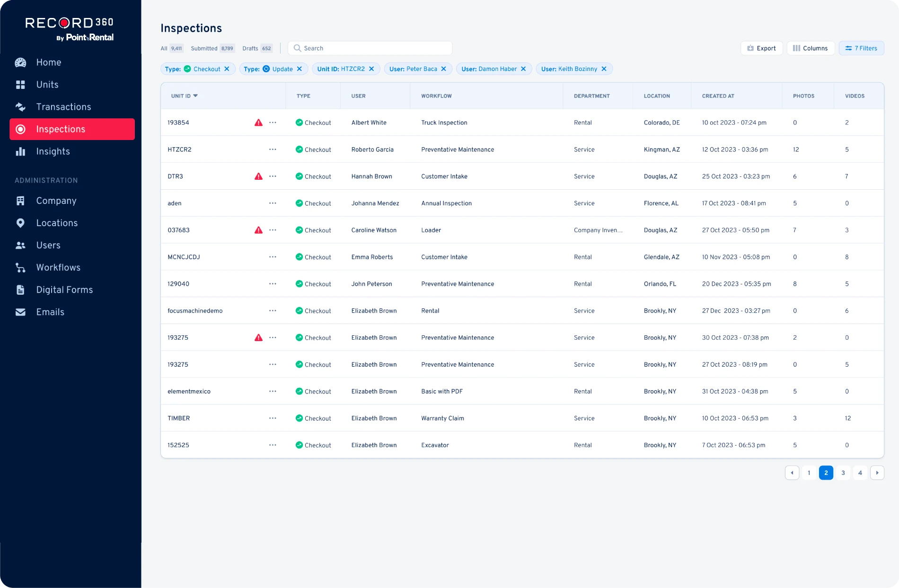
Task: Click warning triangle on unit 193854
Action: (258, 123)
